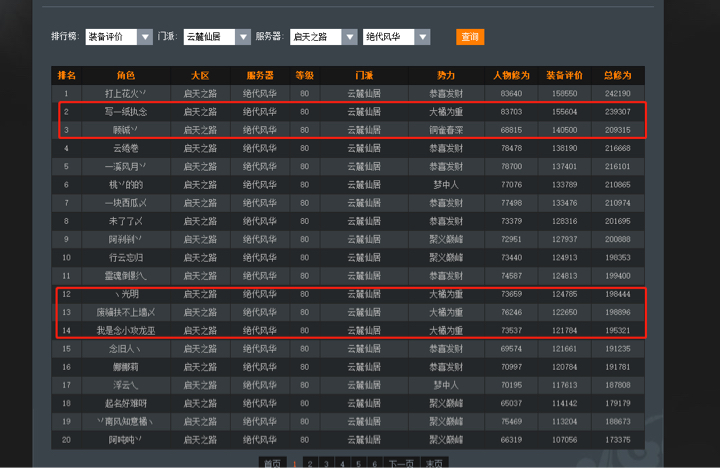This screenshot has width=720, height=468.
Task: Select character name 一块西瓜
Action: (125, 203)
